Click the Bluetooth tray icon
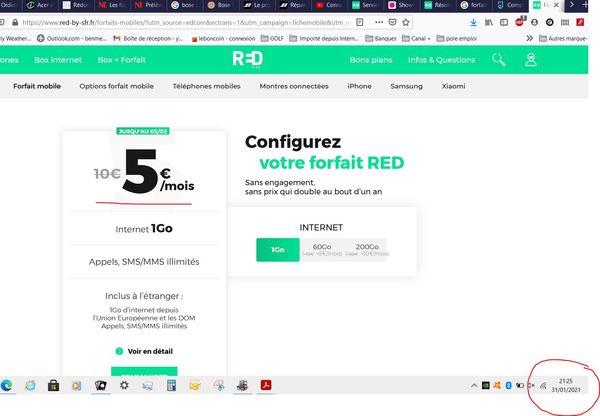This screenshot has width=600, height=416. (508, 385)
